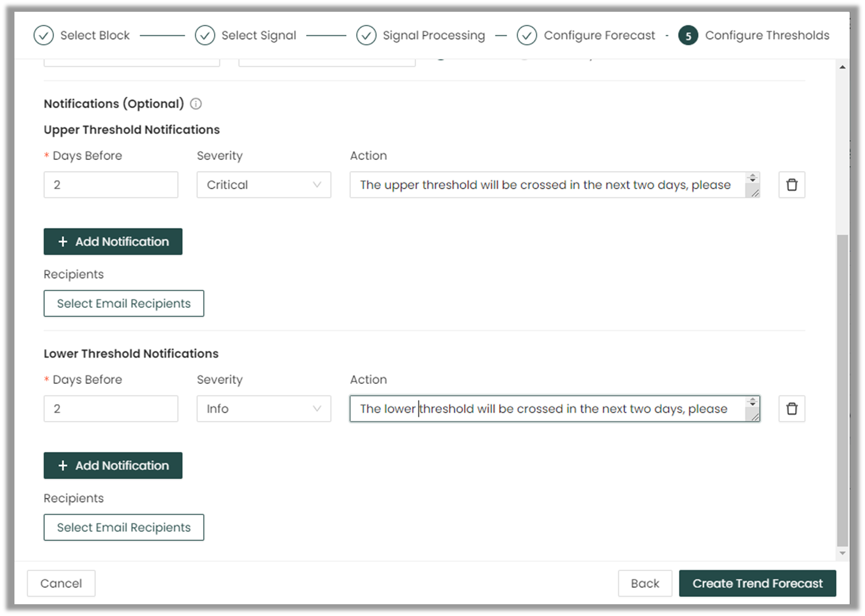The width and height of the screenshot is (865, 616).
Task: Select email recipients for upper threshold
Action: pos(124,304)
